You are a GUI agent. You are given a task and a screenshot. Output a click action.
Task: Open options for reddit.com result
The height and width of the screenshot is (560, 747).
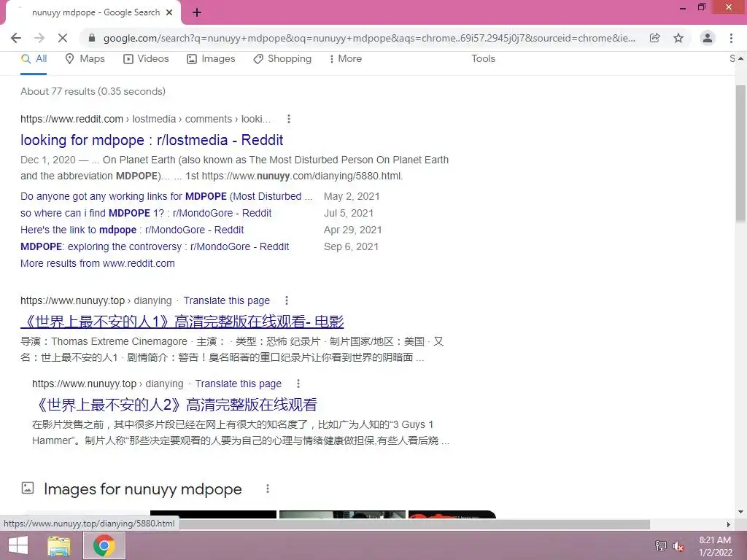pyautogui.click(x=289, y=119)
